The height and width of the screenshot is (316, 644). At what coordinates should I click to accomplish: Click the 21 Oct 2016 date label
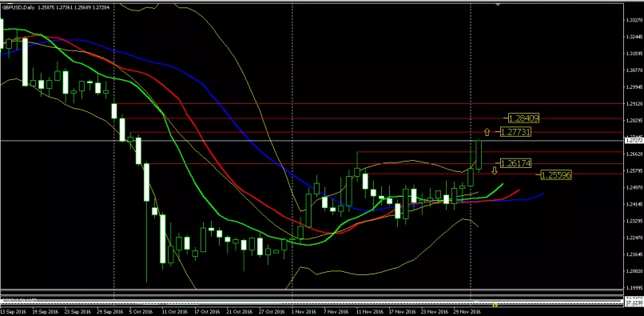pos(240,312)
